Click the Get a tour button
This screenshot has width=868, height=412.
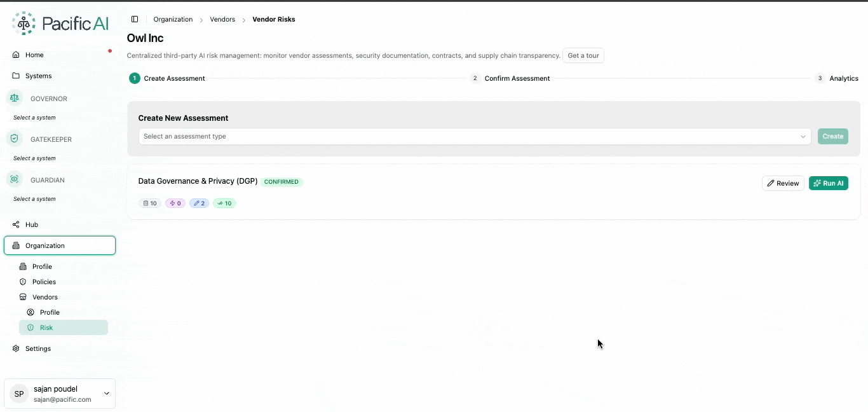point(583,55)
